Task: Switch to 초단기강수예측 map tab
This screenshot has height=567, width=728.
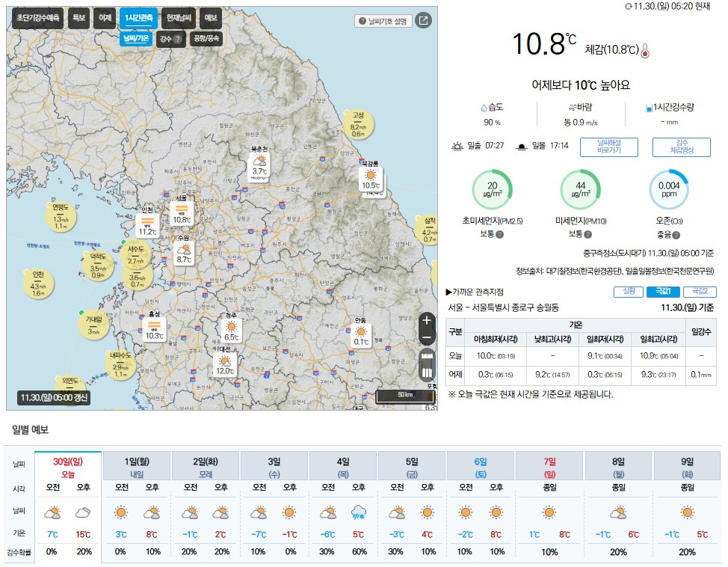Action: [37, 18]
